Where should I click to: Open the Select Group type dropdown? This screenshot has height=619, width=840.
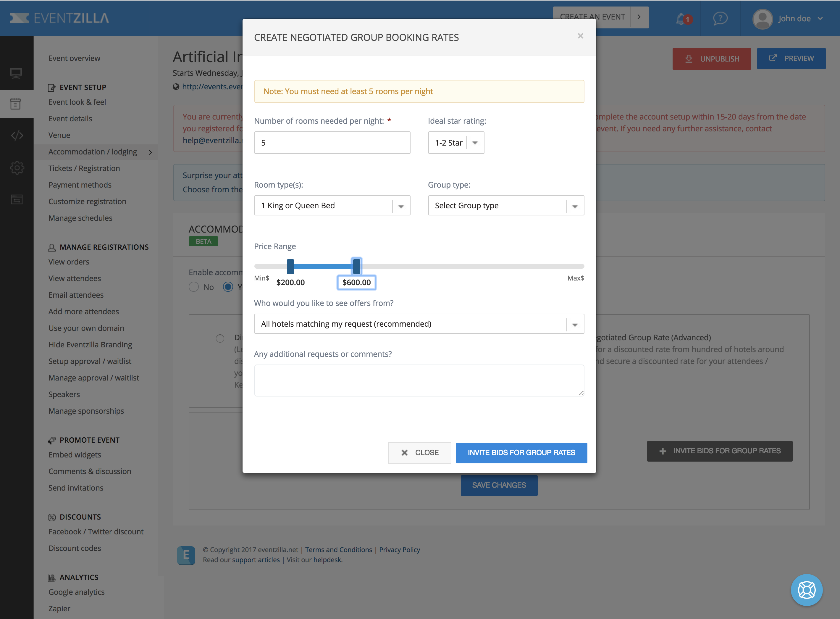505,206
